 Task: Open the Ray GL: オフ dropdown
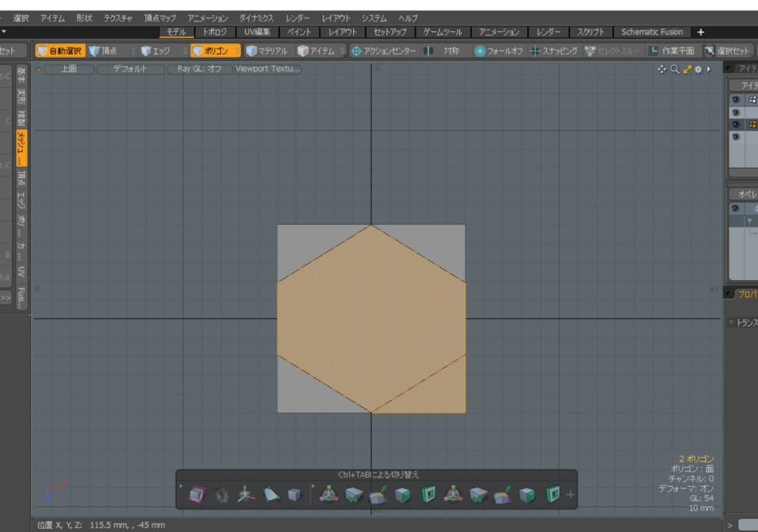coord(199,69)
